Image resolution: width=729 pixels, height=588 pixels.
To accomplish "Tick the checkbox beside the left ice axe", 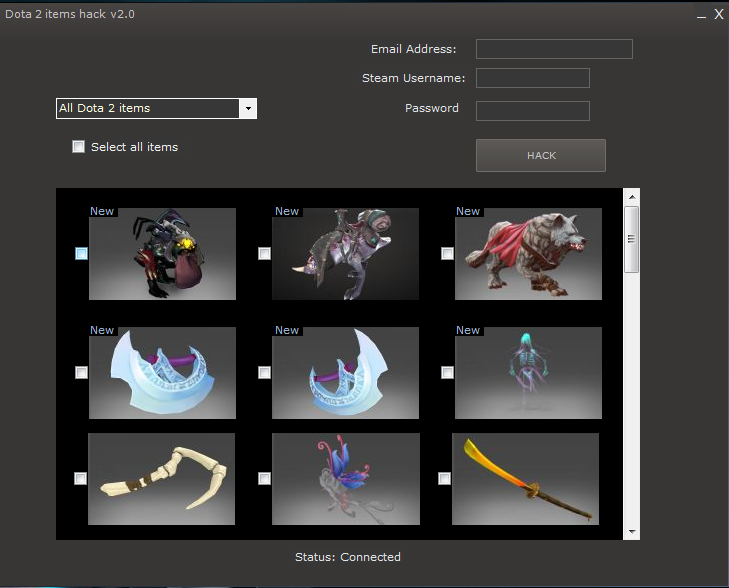I will tap(81, 372).
